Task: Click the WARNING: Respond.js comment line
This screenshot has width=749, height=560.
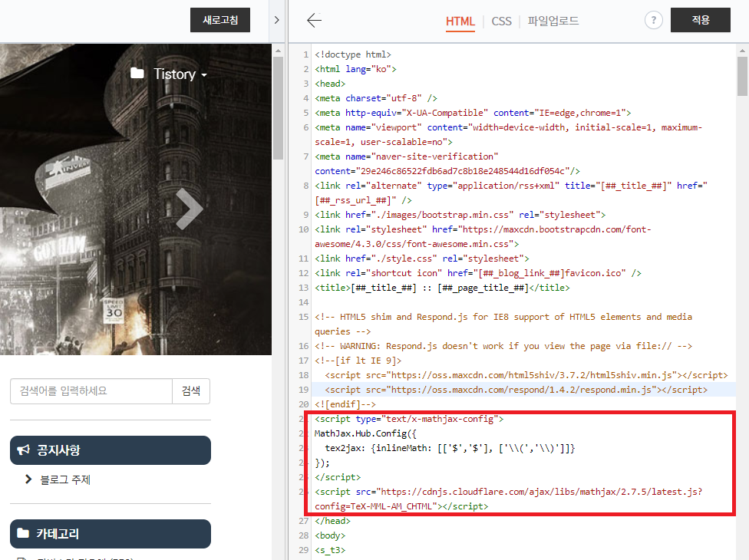Action: coord(503,346)
